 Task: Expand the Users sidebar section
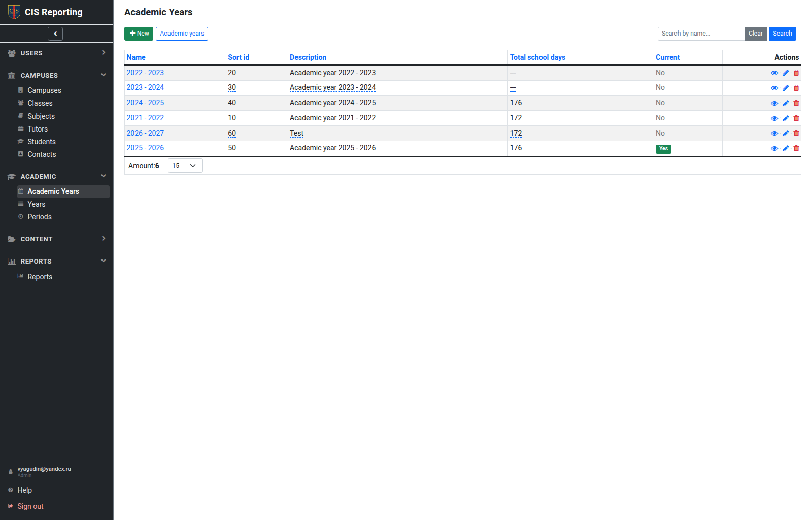[x=57, y=53]
